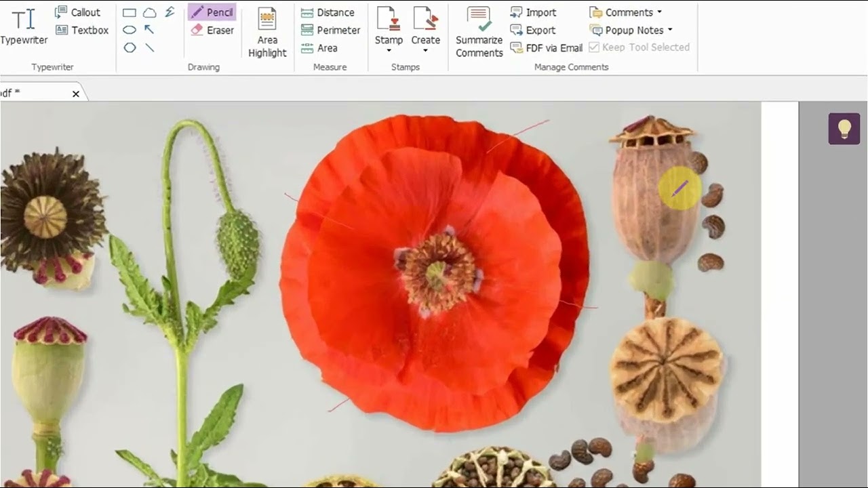Select the straight Line drawing tool

click(x=150, y=47)
